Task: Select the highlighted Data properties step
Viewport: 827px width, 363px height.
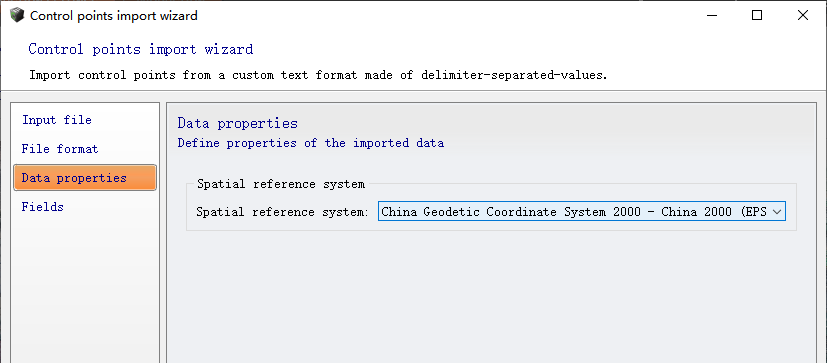Action: tap(85, 178)
